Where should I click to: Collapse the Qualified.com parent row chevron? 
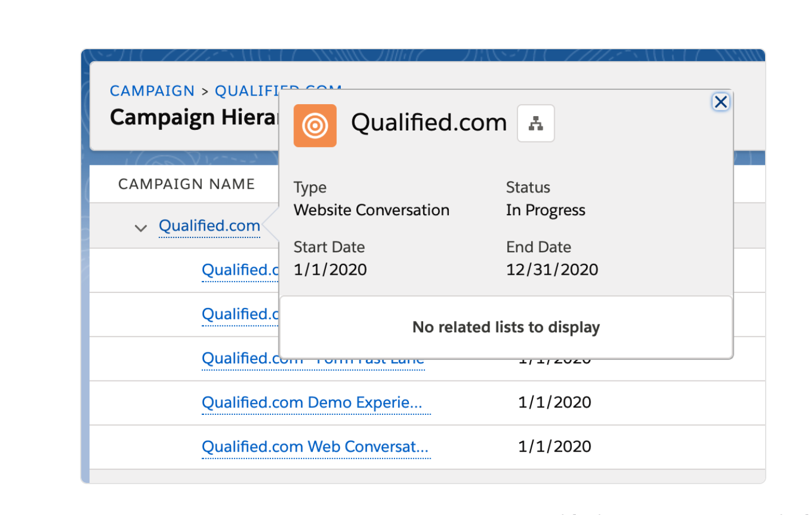[141, 228]
